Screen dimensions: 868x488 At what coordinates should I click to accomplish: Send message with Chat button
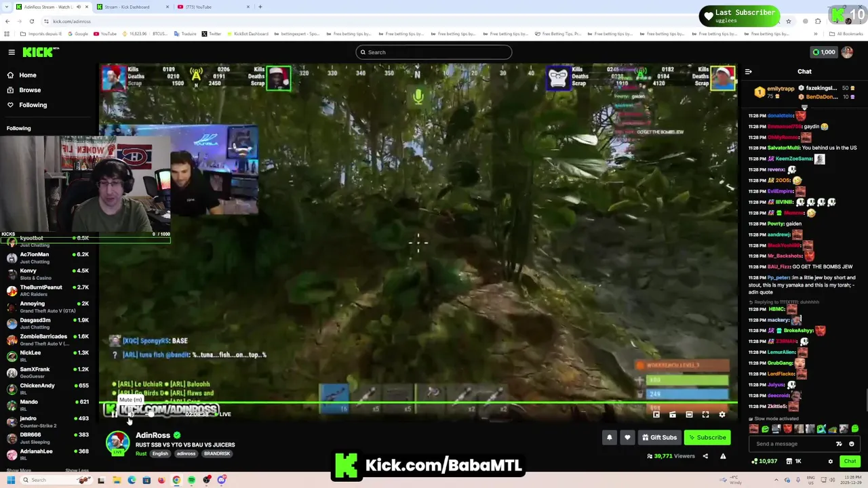pyautogui.click(x=850, y=462)
